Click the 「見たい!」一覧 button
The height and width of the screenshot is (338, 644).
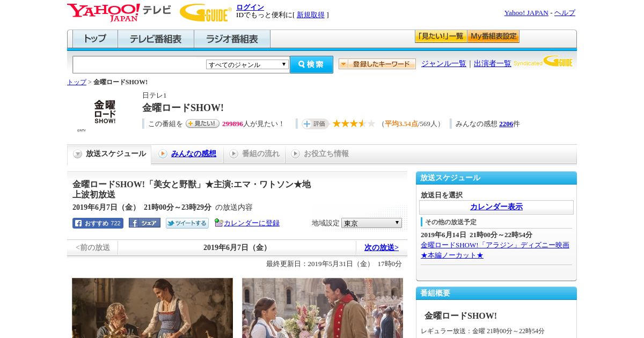[441, 36]
